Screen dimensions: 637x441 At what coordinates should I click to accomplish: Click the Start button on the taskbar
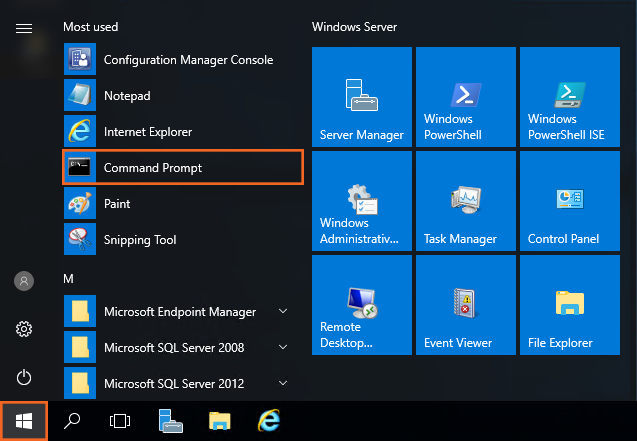[24, 421]
